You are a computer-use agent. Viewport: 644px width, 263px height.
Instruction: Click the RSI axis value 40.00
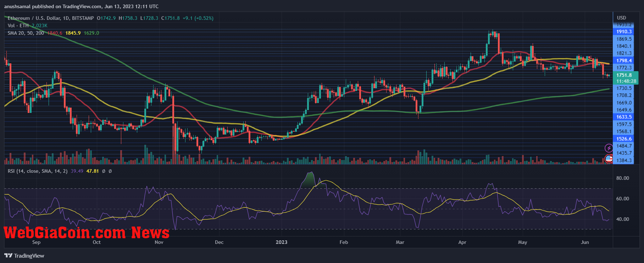coord(623,219)
